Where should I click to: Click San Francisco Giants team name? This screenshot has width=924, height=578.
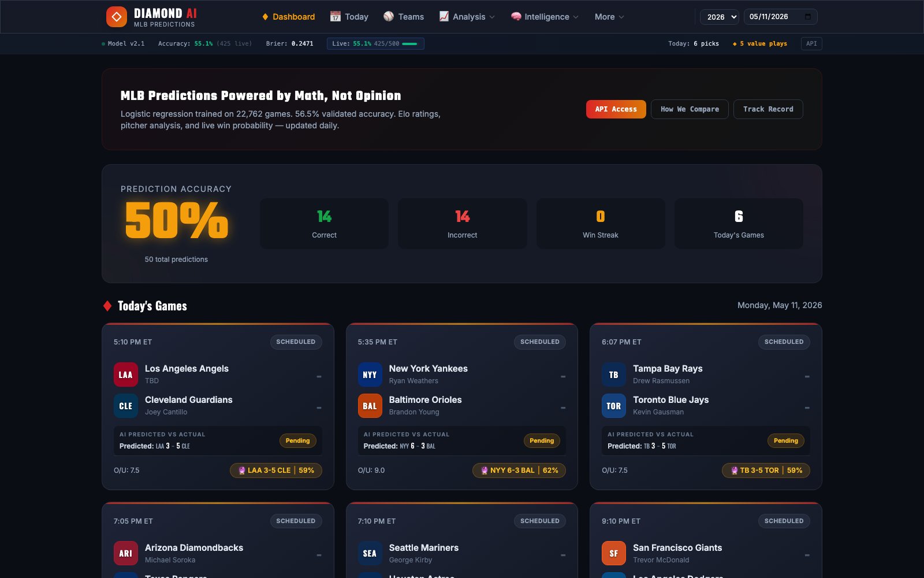point(677,547)
